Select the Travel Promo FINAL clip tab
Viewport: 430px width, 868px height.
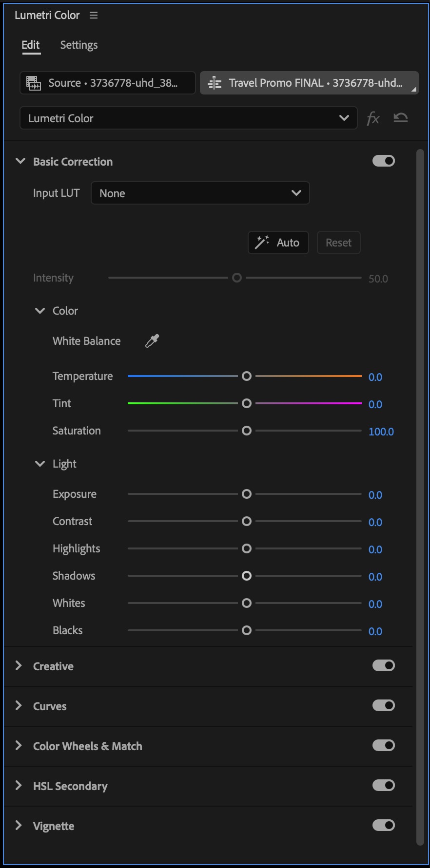click(x=309, y=83)
